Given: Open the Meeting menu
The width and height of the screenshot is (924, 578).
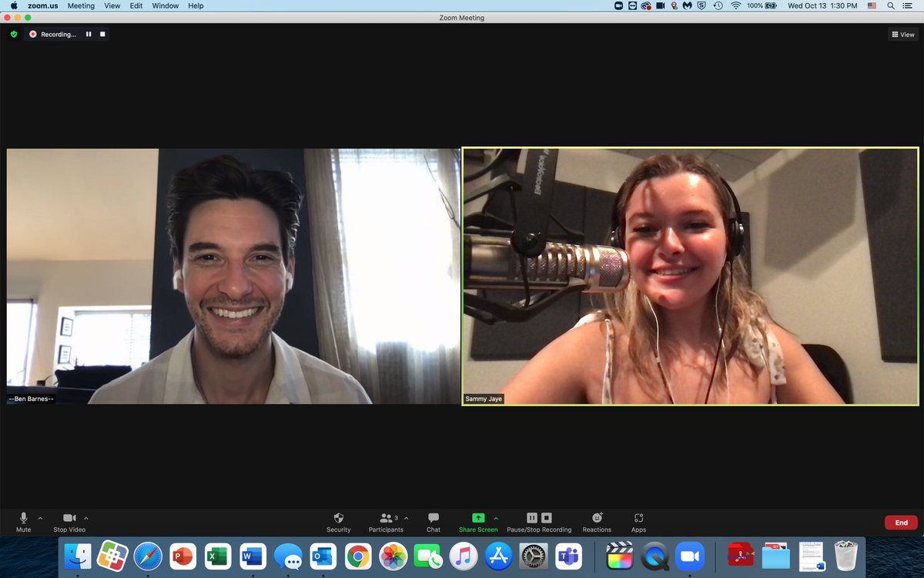Looking at the screenshot, I should tap(81, 5).
